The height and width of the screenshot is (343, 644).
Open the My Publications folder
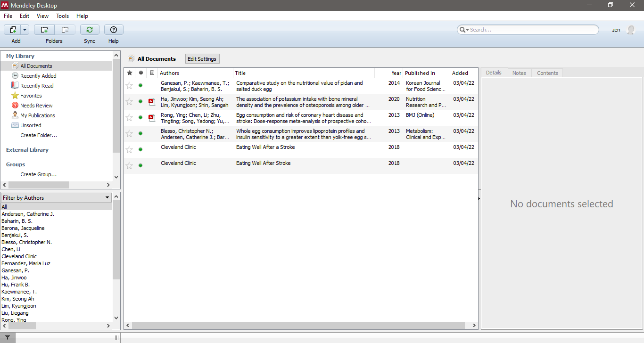tap(38, 115)
